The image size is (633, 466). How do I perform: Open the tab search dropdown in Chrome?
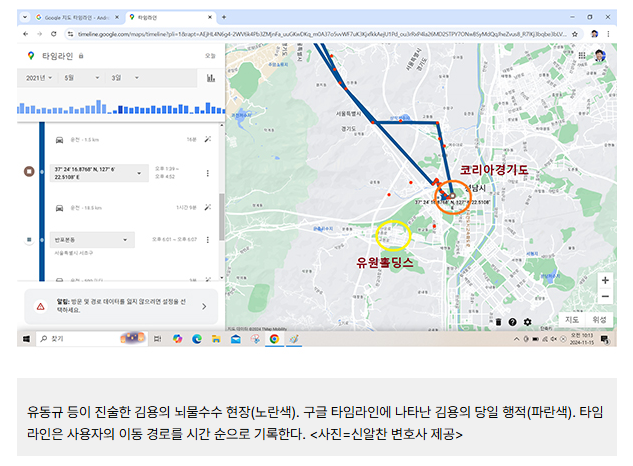point(25,17)
